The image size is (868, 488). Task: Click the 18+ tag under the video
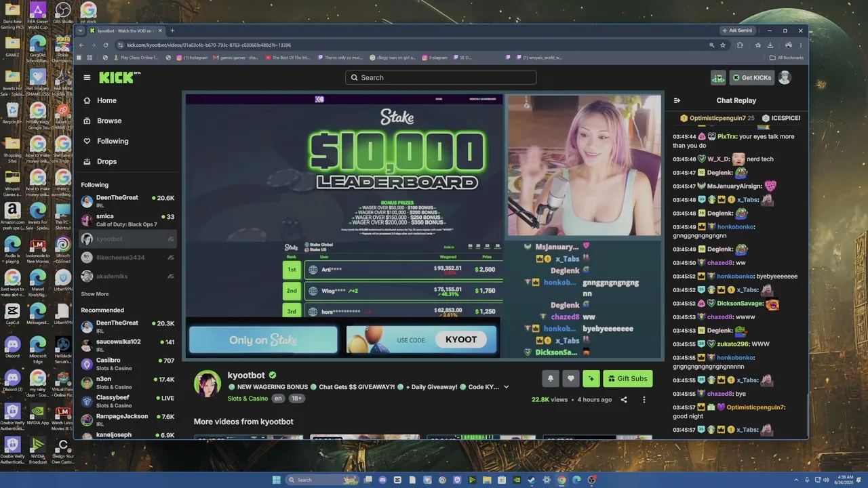296,399
